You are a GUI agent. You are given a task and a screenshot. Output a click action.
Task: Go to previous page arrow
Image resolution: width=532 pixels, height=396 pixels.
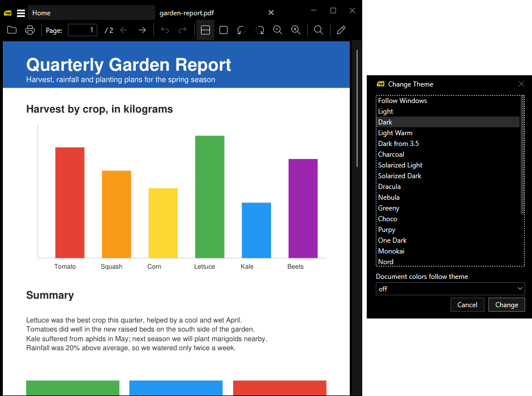click(x=124, y=30)
